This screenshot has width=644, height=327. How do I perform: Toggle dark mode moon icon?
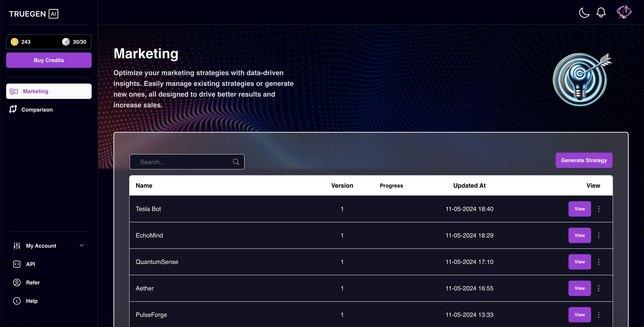[584, 12]
